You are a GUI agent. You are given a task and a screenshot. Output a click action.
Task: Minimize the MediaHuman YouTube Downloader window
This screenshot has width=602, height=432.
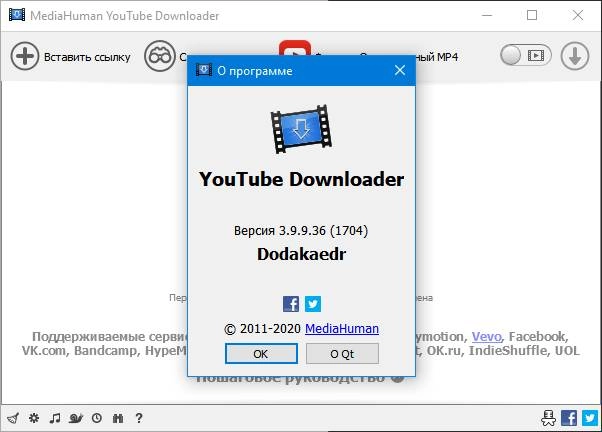487,15
